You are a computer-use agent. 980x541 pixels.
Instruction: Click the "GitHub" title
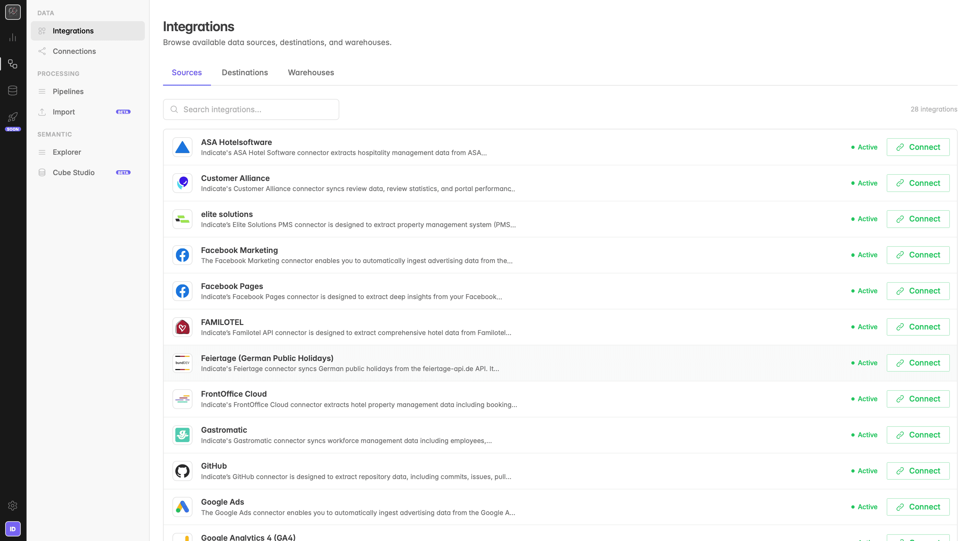click(x=214, y=466)
